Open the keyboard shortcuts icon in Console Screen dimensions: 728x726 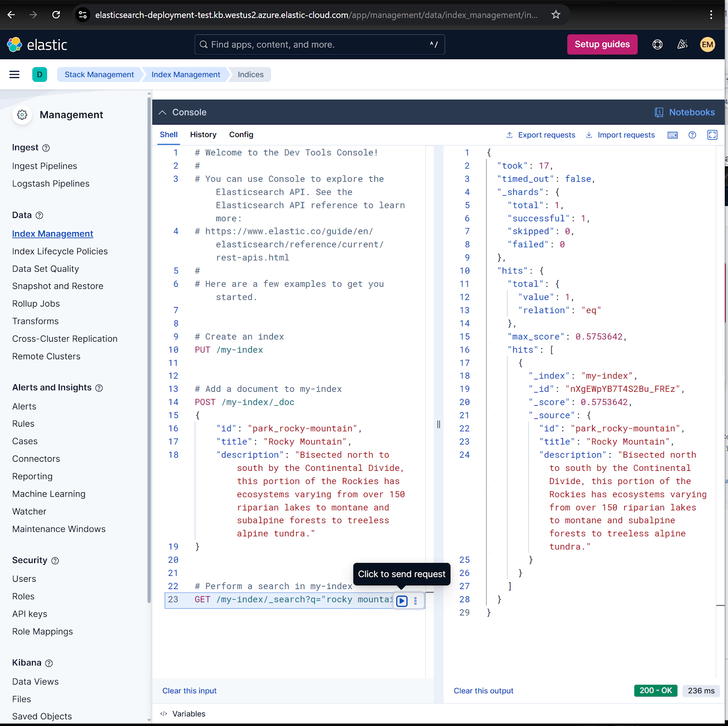tap(672, 135)
